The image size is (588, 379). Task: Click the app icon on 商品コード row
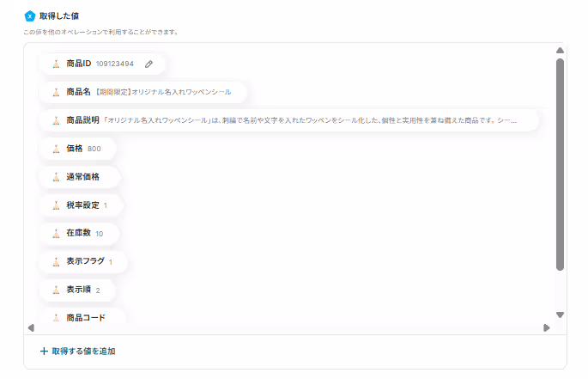click(56, 318)
